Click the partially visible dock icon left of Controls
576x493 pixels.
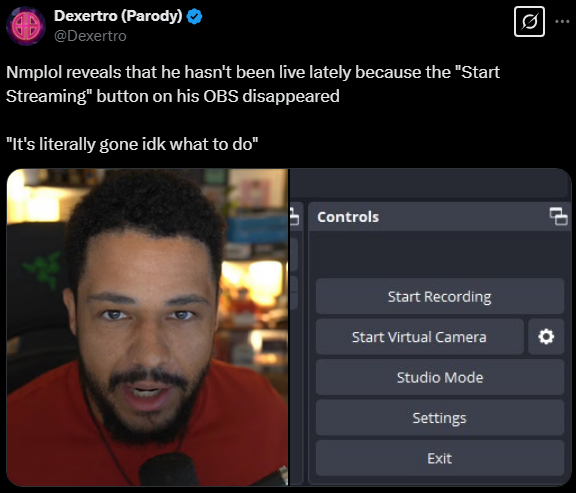point(295,216)
